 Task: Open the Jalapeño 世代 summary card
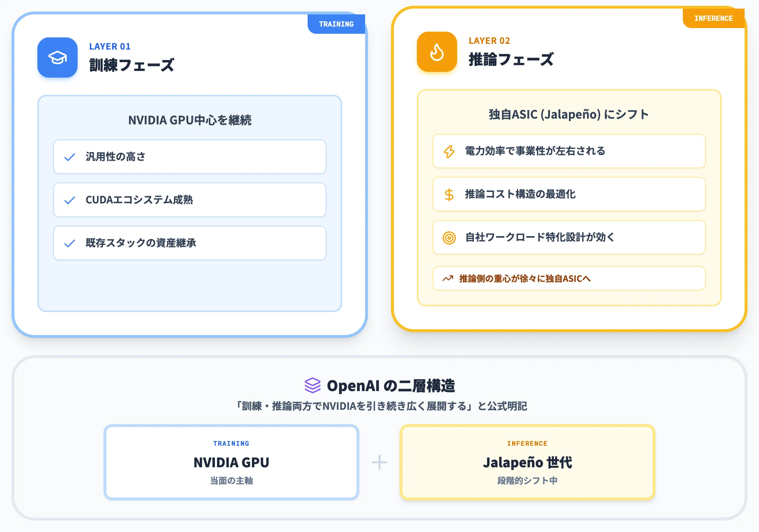528,462
